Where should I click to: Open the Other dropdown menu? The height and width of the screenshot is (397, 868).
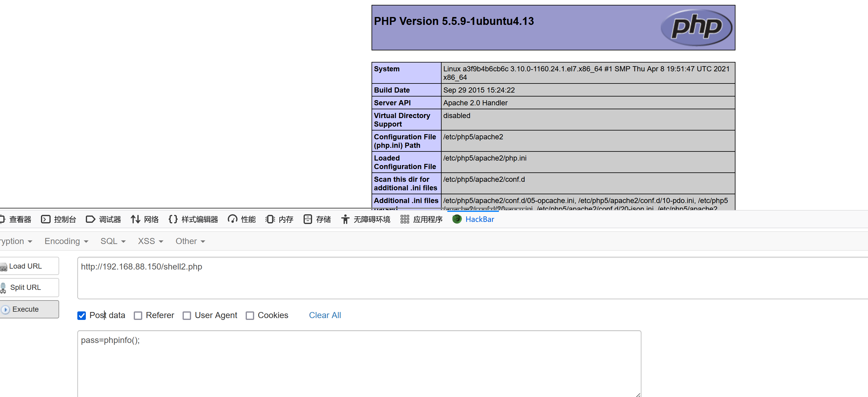click(x=190, y=241)
